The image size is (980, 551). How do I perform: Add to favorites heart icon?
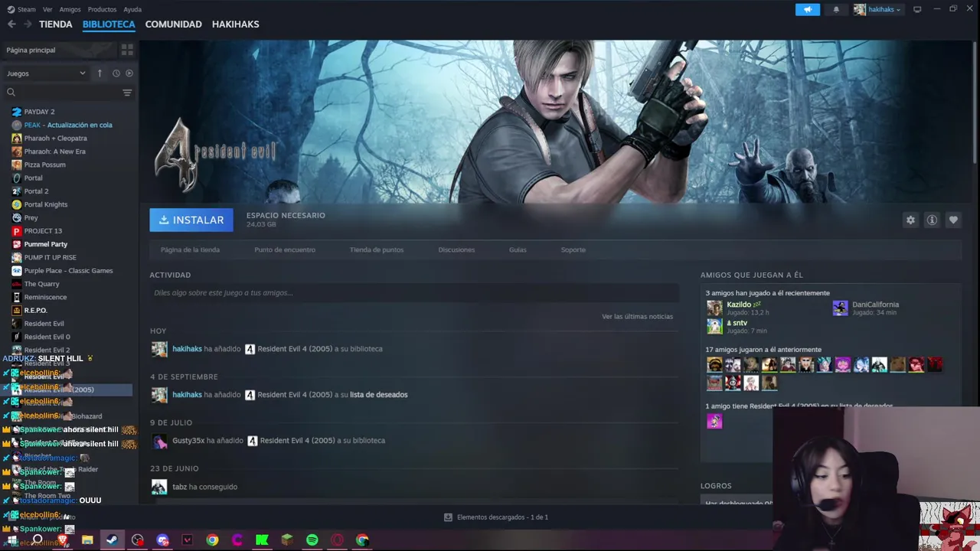[953, 220]
